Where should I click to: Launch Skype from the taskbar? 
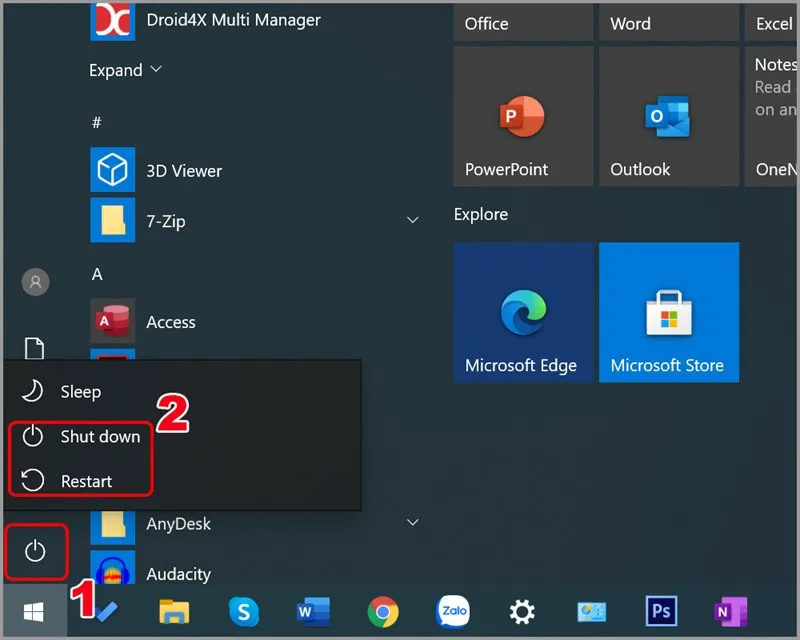[x=244, y=610]
